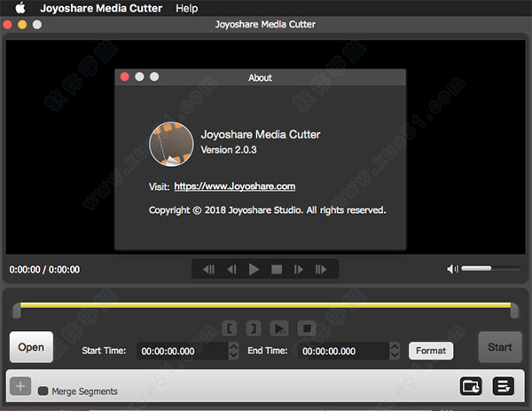The width and height of the screenshot is (532, 411).
Task: Open the Help menu
Action: click(x=186, y=8)
